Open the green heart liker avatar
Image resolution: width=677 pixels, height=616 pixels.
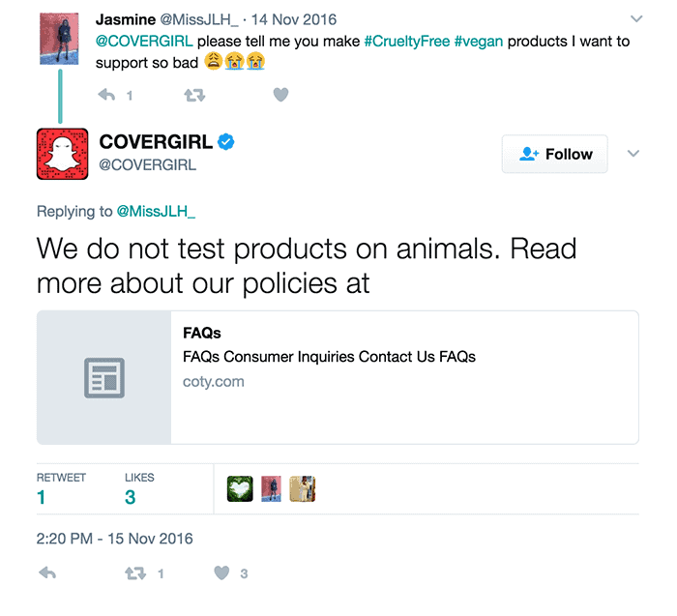coord(240,489)
